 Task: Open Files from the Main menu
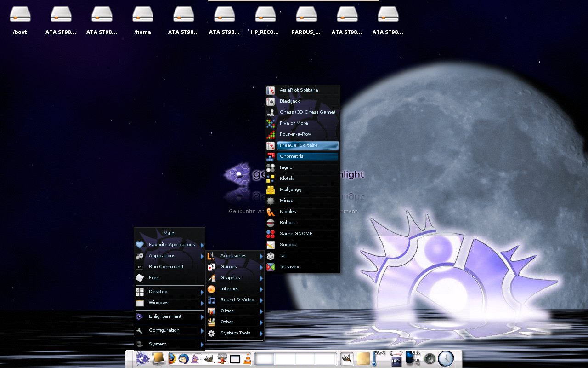[x=170, y=278]
